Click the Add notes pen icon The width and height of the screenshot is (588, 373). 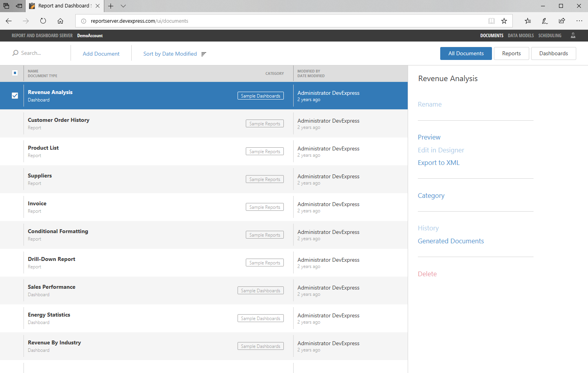(544, 21)
